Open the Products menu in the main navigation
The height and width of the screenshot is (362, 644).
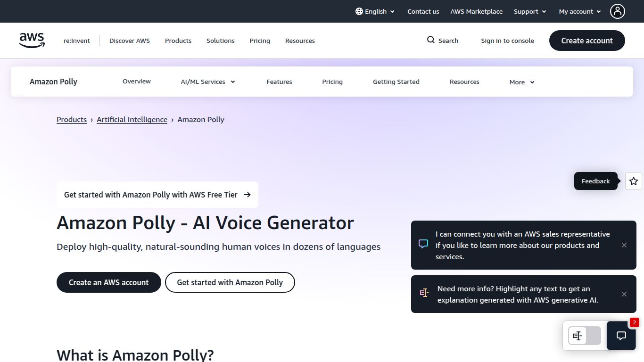coord(178,41)
